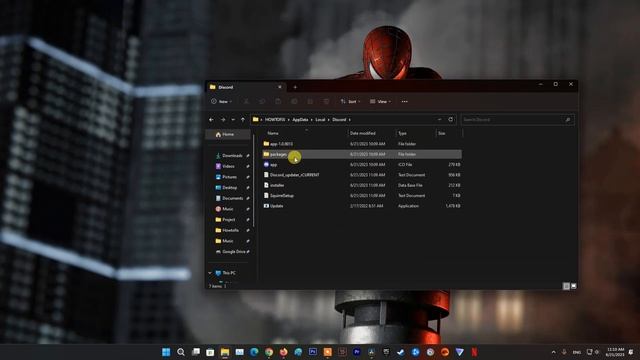Open Netflix from taskbar
640x360 pixels.
pyautogui.click(x=474, y=352)
